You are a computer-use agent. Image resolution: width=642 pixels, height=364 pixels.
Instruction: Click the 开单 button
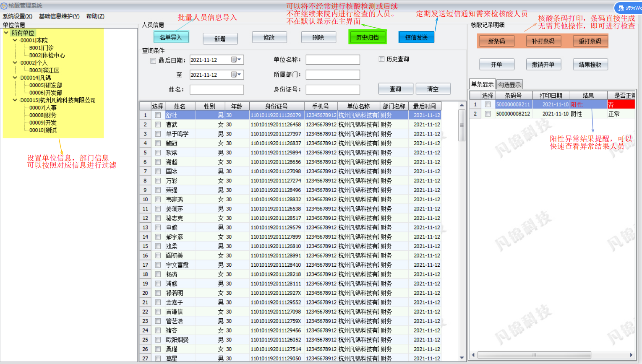(x=497, y=65)
